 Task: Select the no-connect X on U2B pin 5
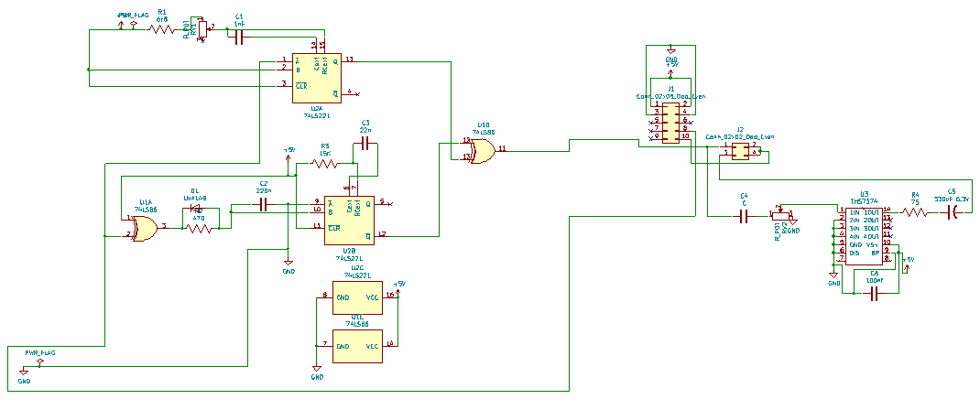389,204
